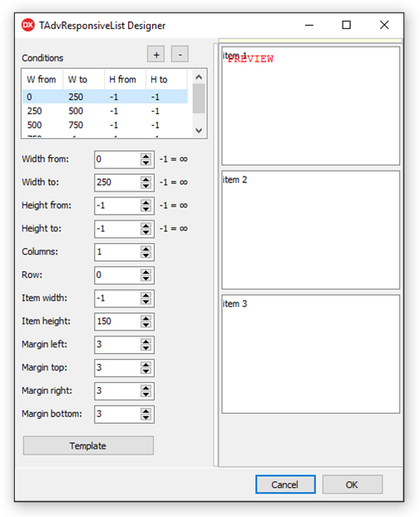Decrease Margin left with down spinner

point(146,348)
